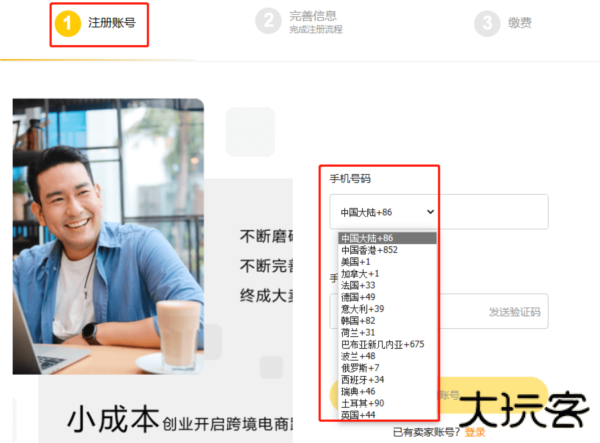Select 波兰+48 in the list

pyautogui.click(x=387, y=356)
